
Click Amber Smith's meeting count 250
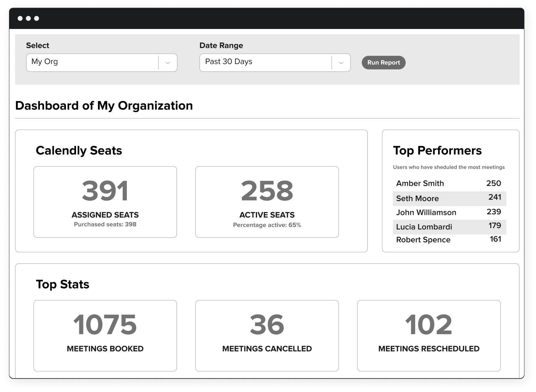point(493,183)
